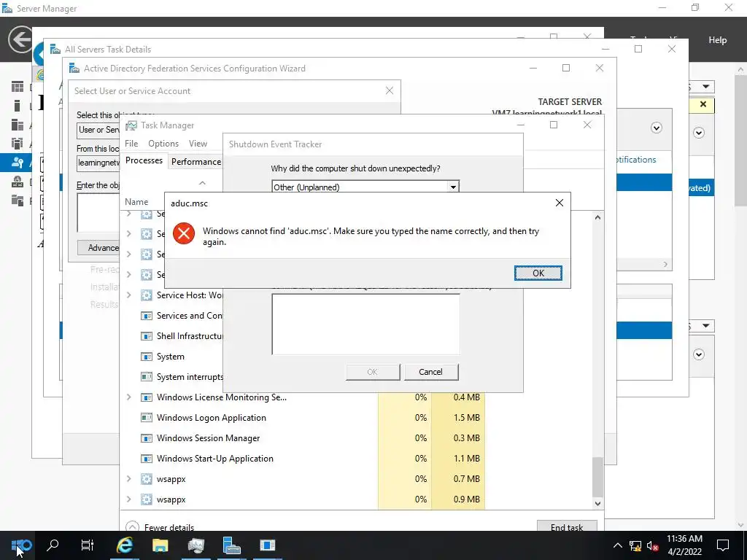This screenshot has width=747, height=560.
Task: Select '1.5 MB' Windows Logon Application memory cell
Action: point(458,418)
